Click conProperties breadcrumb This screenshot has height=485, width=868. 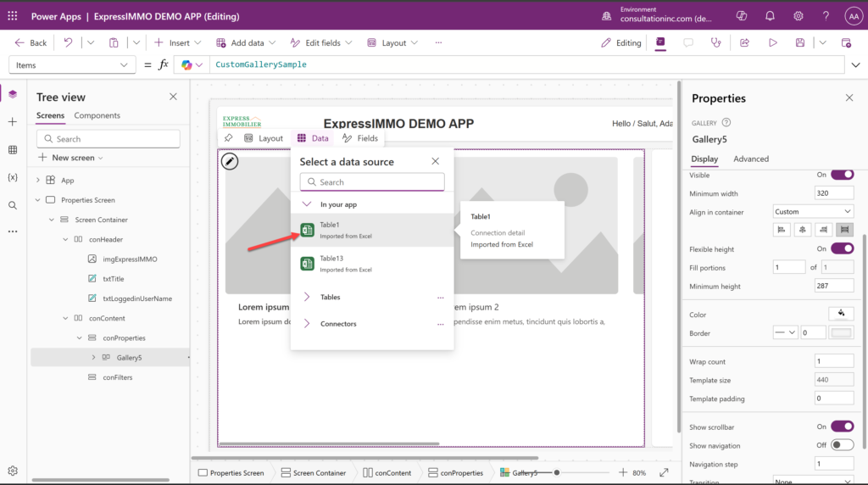point(455,472)
